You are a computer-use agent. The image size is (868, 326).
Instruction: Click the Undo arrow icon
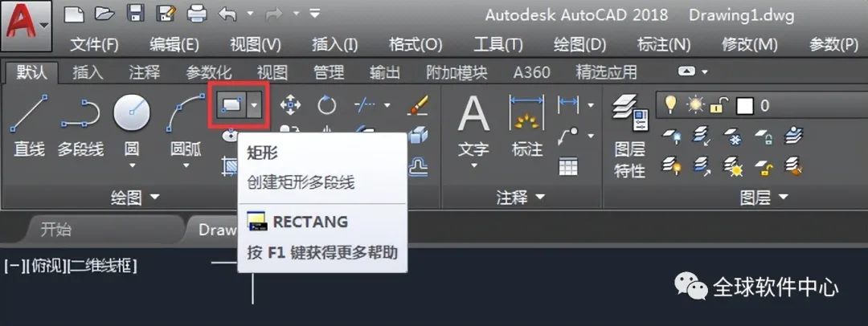tap(228, 14)
